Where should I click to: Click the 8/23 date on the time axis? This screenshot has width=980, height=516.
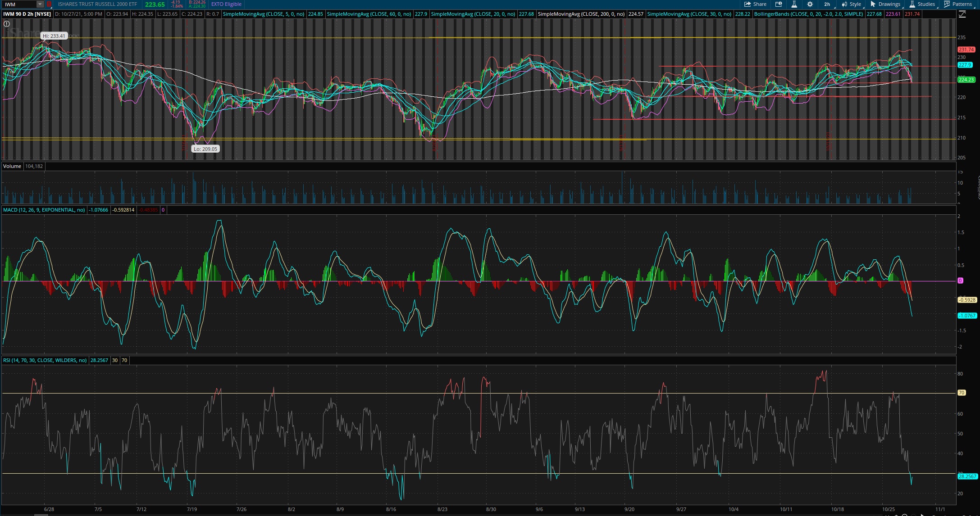click(442, 509)
